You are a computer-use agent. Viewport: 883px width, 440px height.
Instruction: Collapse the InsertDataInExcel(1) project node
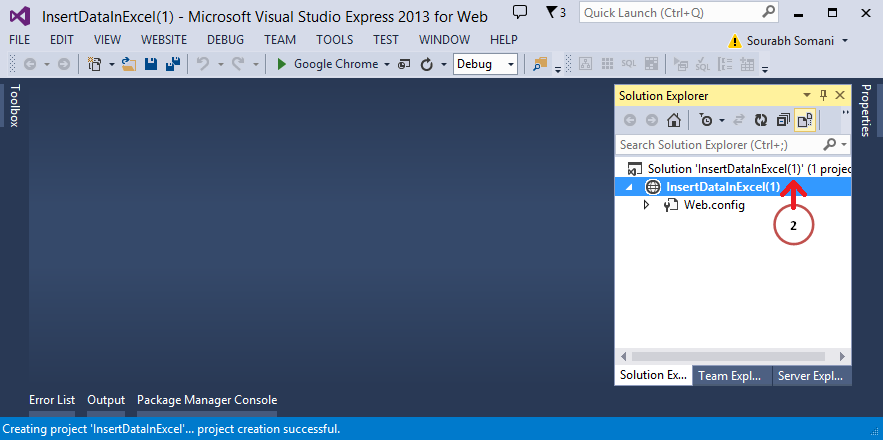[629, 187]
